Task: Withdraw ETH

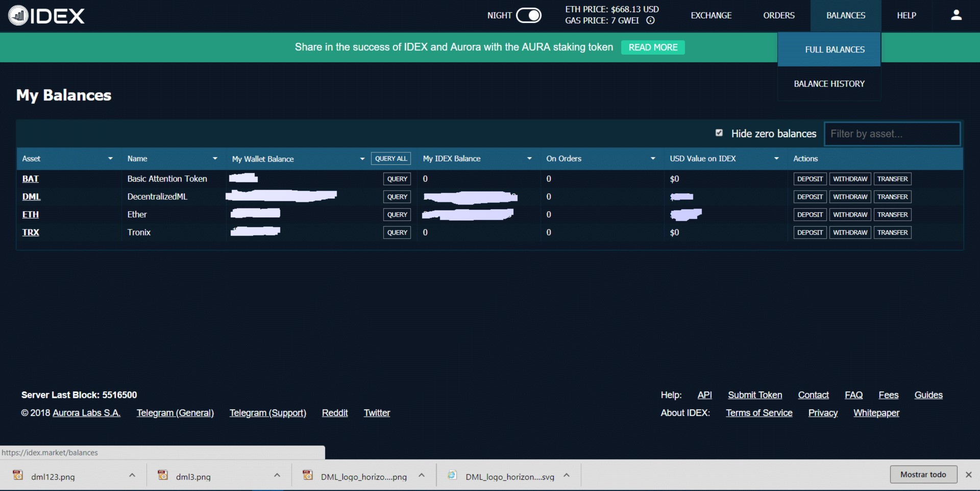Action: (850, 215)
